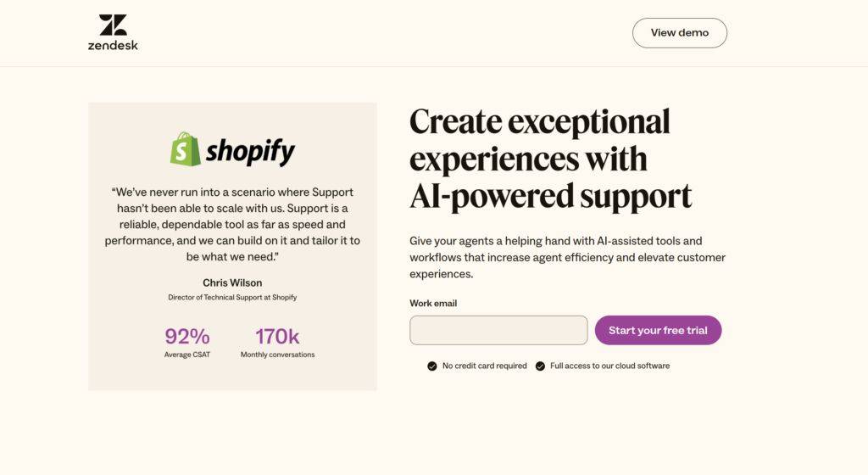Image resolution: width=868 pixels, height=475 pixels.
Task: Click the Average CSAT label
Action: (187, 355)
